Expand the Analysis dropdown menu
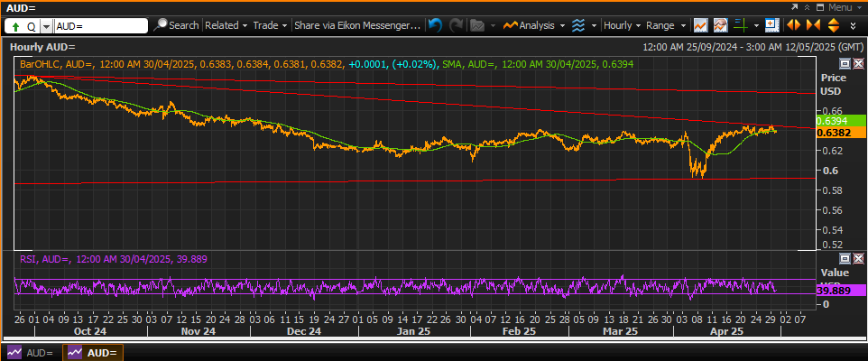The width and height of the screenshot is (868, 361). tap(533, 25)
